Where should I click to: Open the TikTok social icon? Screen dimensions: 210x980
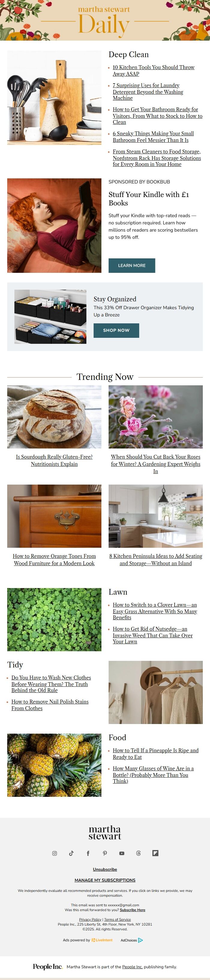[71, 853]
